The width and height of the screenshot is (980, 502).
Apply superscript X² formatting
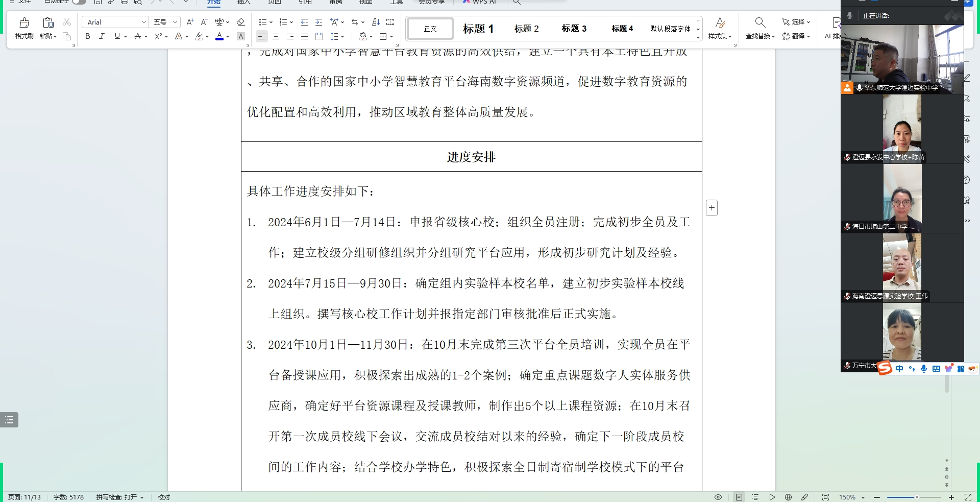click(158, 36)
